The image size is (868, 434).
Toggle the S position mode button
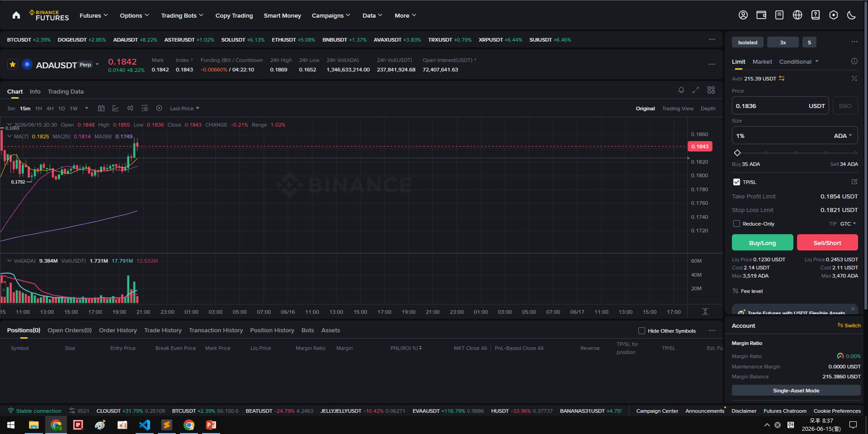click(809, 42)
